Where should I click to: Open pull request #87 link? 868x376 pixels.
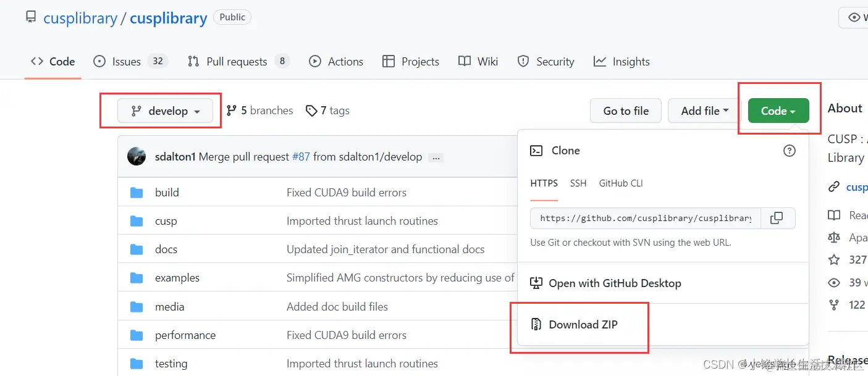pos(301,157)
